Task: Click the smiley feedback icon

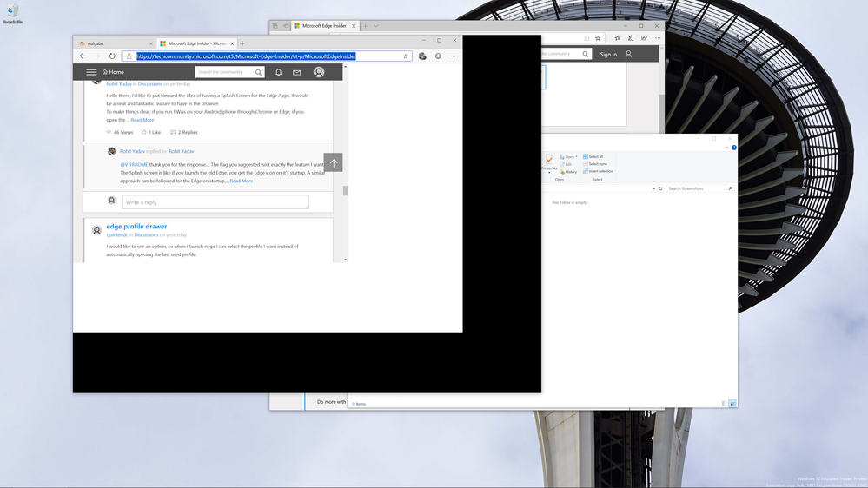Action: [x=438, y=56]
